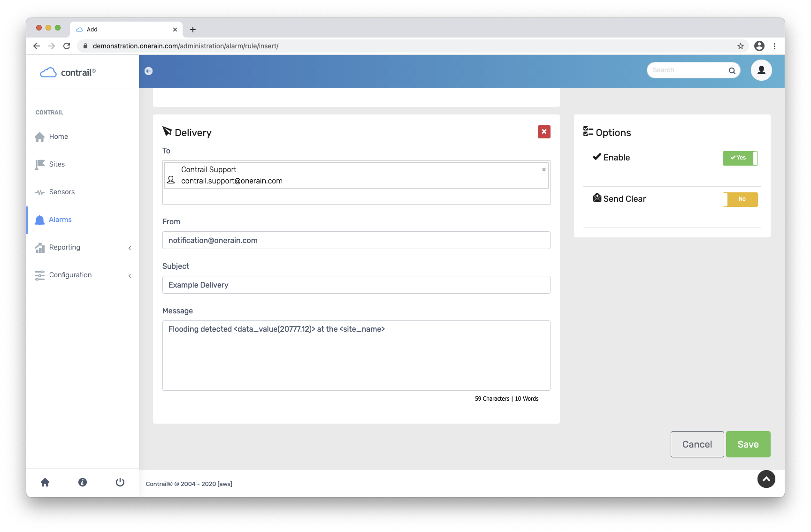Open the Sites section in sidebar
This screenshot has height=532, width=811.
coord(56,164)
